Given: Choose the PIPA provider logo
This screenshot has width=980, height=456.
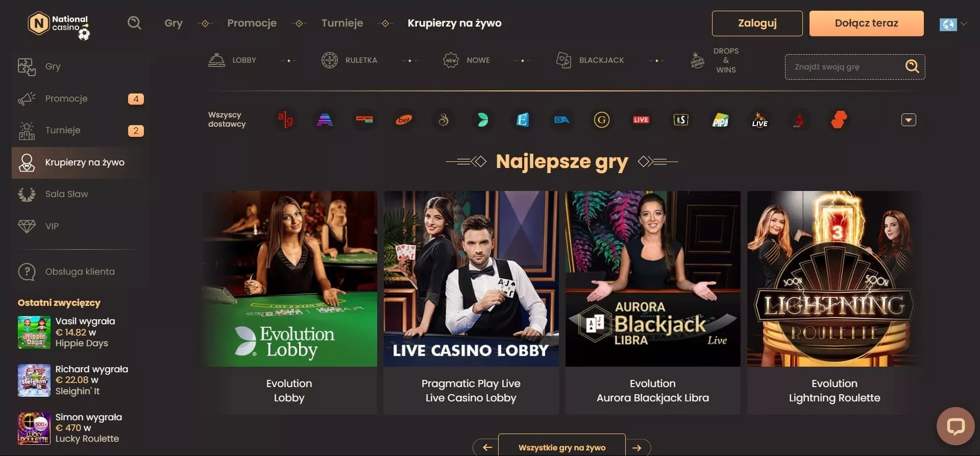Looking at the screenshot, I should [720, 120].
